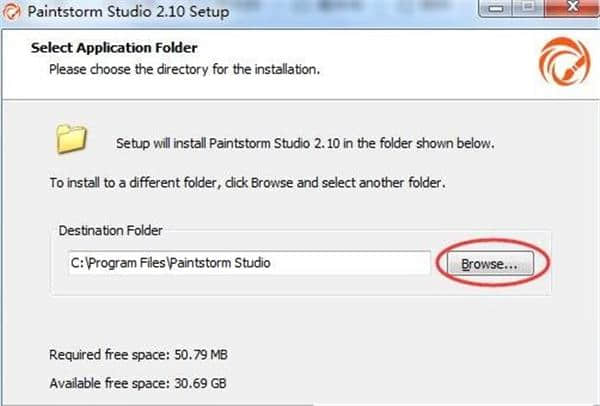This screenshot has height=406, width=600.
Task: Click the "Destination Folder" group label
Action: [112, 231]
